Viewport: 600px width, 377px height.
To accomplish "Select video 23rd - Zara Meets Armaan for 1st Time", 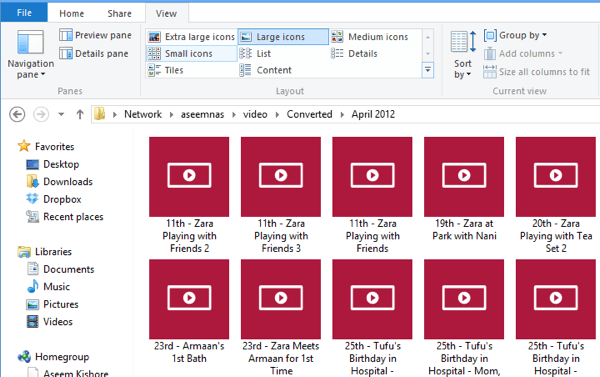I will (281, 318).
